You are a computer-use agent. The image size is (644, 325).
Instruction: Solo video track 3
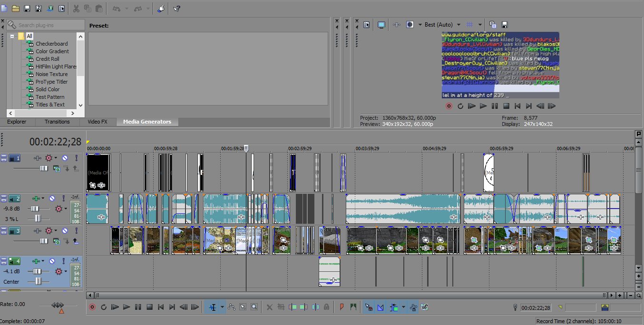pos(76,230)
